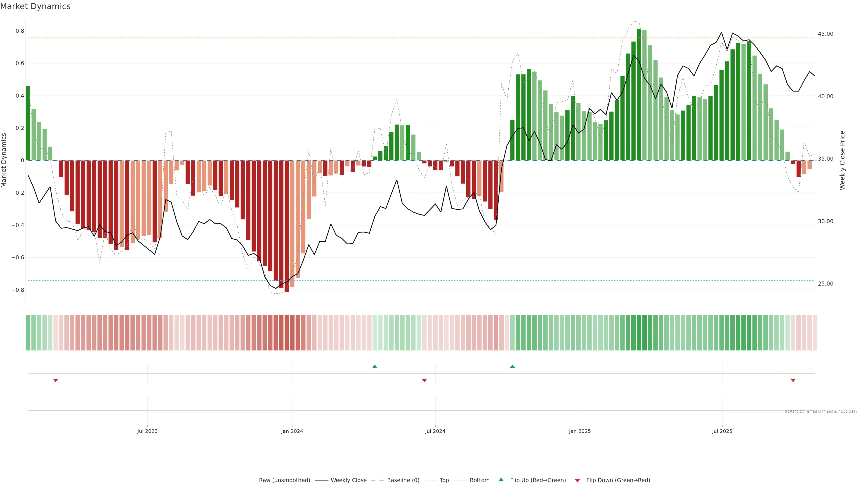Click the green Flip Up triangle near October 2024
The height and width of the screenshot is (488, 868).
[512, 366]
